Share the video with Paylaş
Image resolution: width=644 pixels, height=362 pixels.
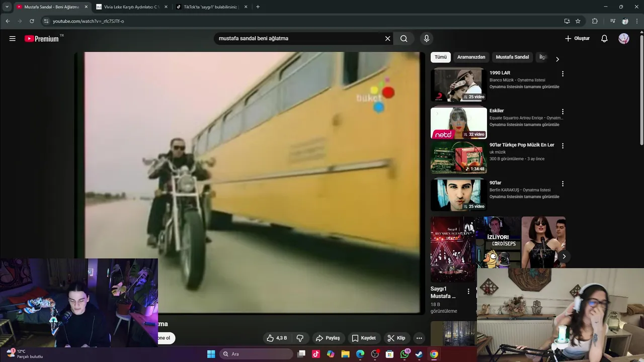click(328, 338)
